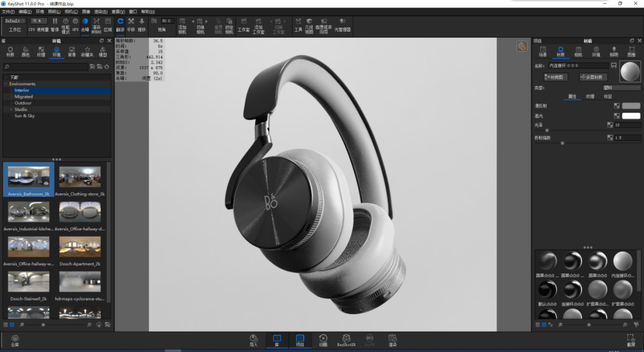644x352 pixels.
Task: Toggle 去噪 (denoise) in the toolbar
Action: coord(85,24)
